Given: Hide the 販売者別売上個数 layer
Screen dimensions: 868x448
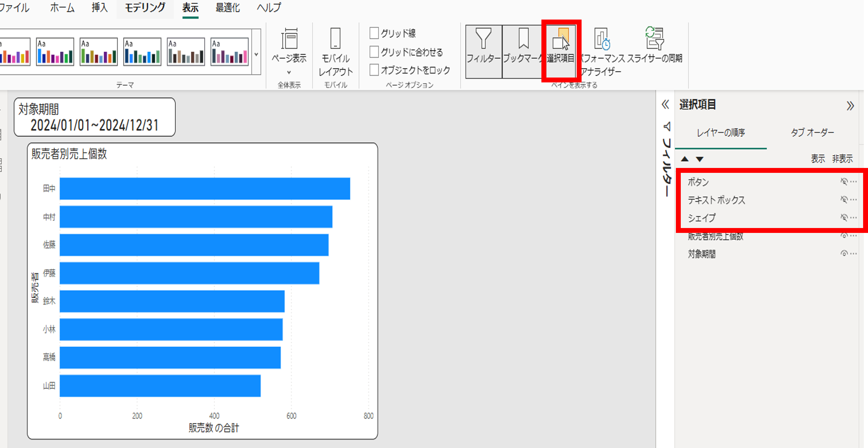Looking at the screenshot, I should coord(844,236).
